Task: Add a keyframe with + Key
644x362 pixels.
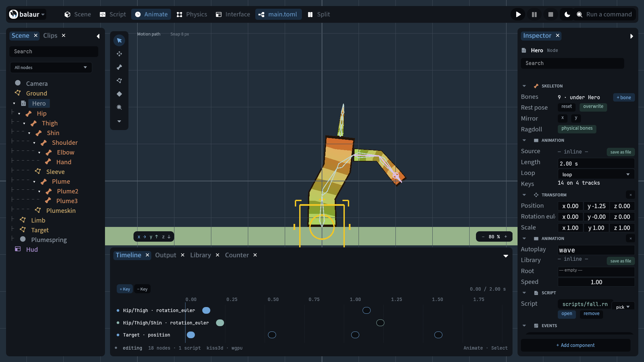Action: click(125, 289)
